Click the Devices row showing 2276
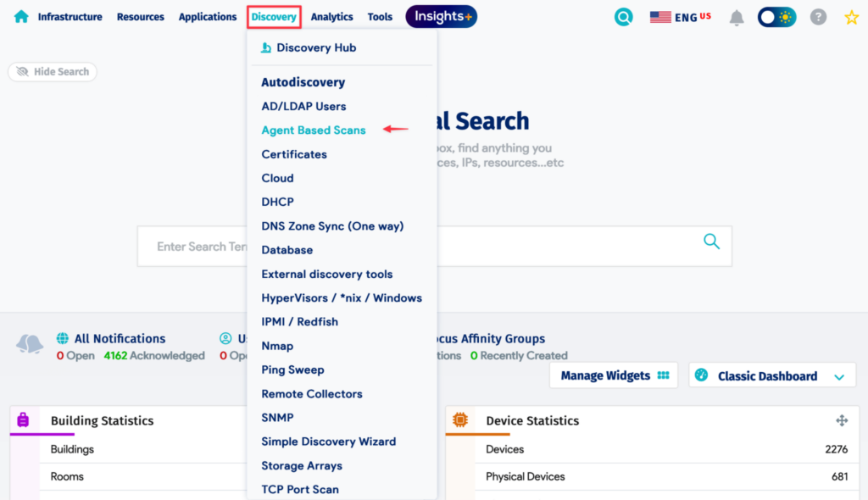This screenshot has width=868, height=500. (666, 449)
